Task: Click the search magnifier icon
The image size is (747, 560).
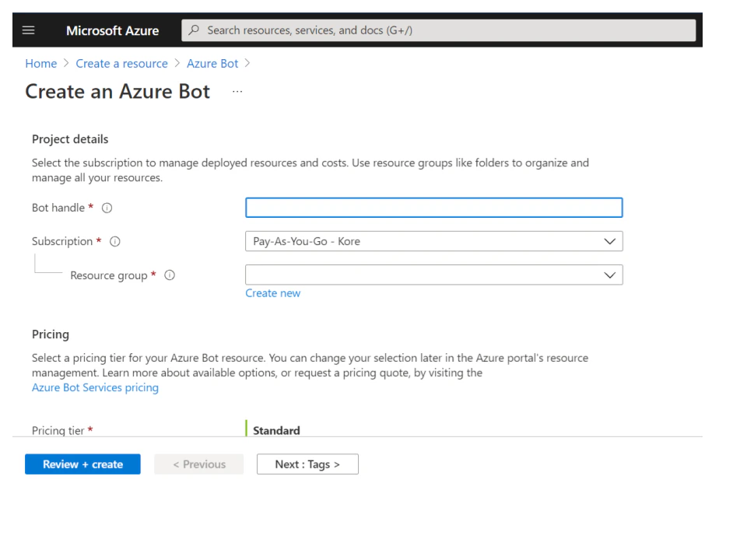Action: (x=194, y=30)
